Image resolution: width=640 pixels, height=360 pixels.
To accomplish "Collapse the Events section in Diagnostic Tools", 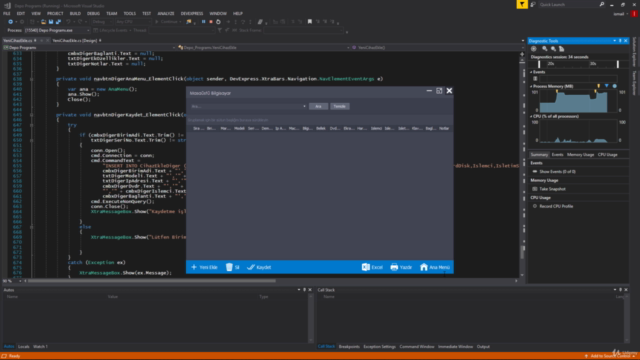I will tap(531, 72).
